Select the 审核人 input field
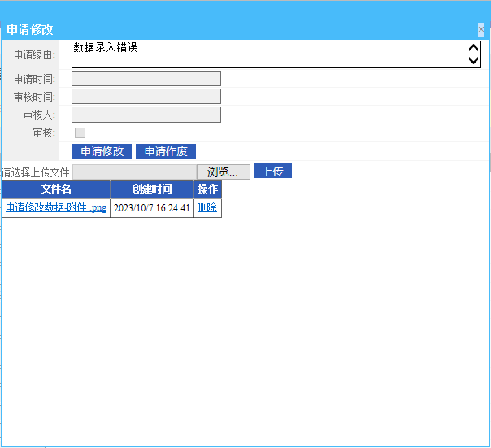Viewport: 491px width, 448px height. (x=146, y=115)
